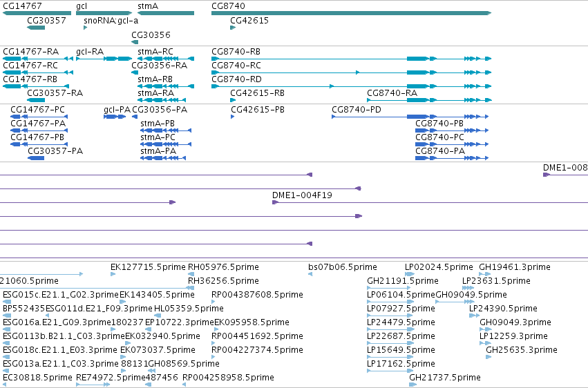
Task: Click protein stmA-PB label
Action: pyautogui.click(x=158, y=123)
